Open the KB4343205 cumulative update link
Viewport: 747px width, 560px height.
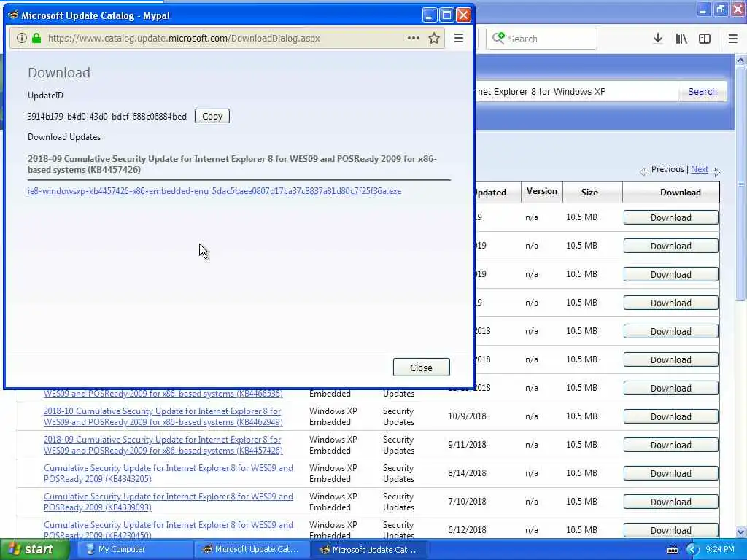[x=169, y=473]
